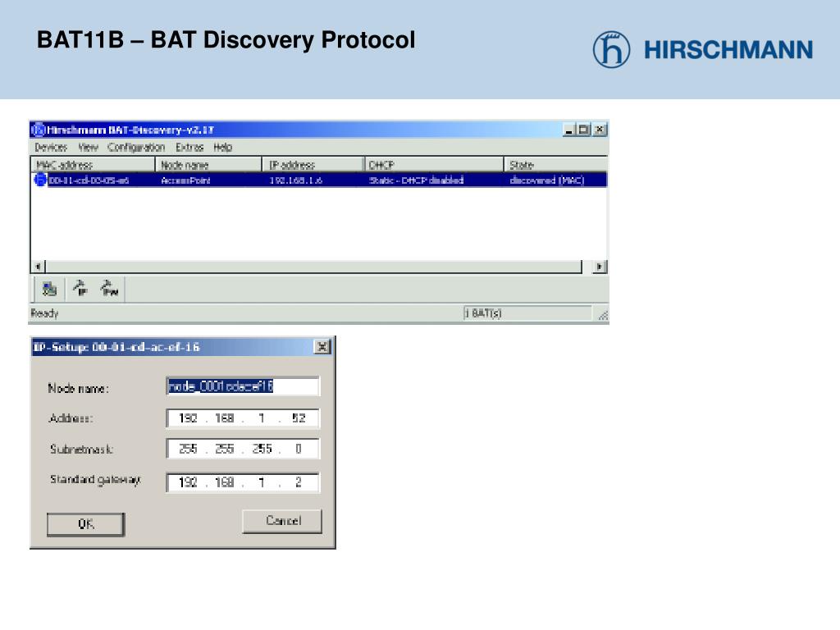The image size is (840, 630).
Task: Sort by Node name column header
Action: tap(208, 164)
